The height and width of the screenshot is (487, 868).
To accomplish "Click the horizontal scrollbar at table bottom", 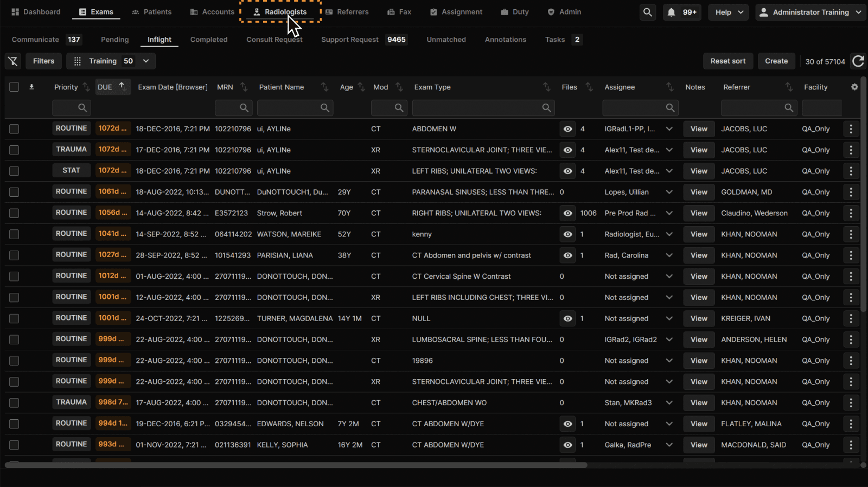I will [296, 465].
